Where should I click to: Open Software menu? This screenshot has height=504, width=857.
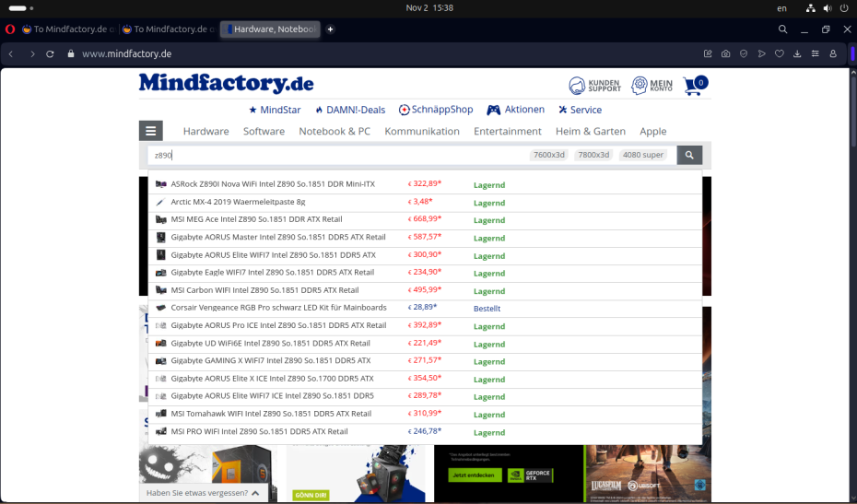(x=264, y=131)
